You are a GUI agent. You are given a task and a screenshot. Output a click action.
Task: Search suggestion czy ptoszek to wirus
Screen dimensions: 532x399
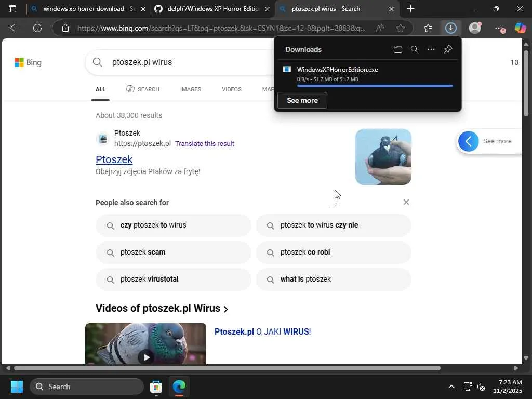[x=174, y=225]
